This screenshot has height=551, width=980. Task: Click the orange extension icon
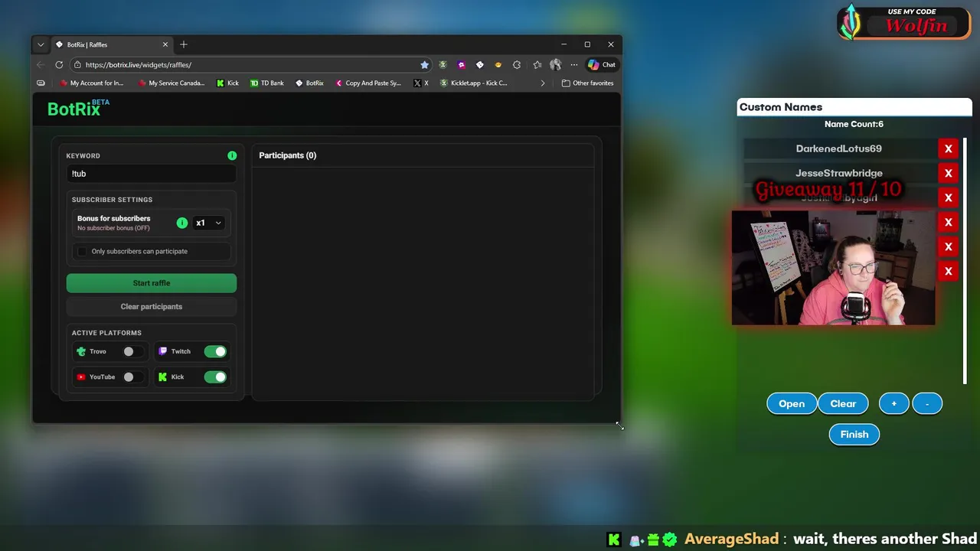click(x=498, y=64)
